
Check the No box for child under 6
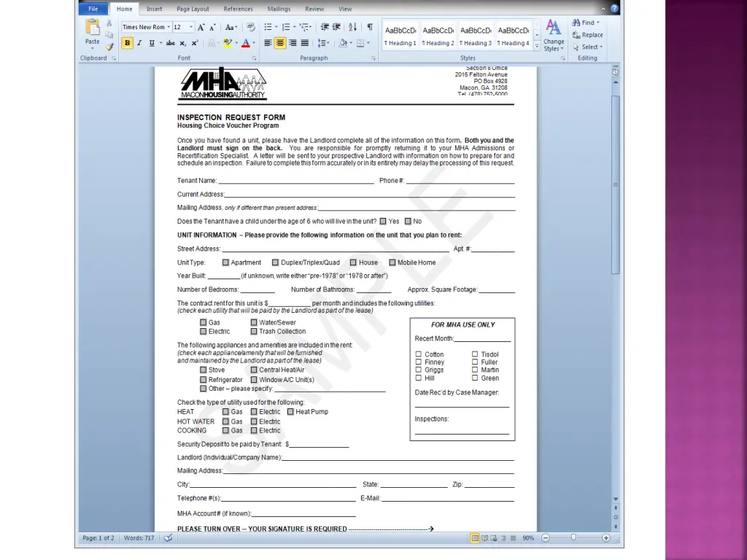point(408,222)
